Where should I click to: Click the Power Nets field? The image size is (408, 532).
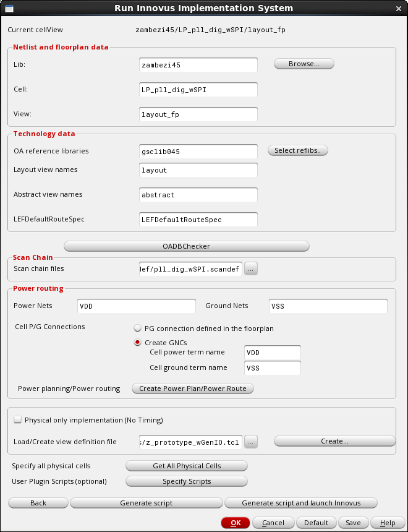(137, 306)
